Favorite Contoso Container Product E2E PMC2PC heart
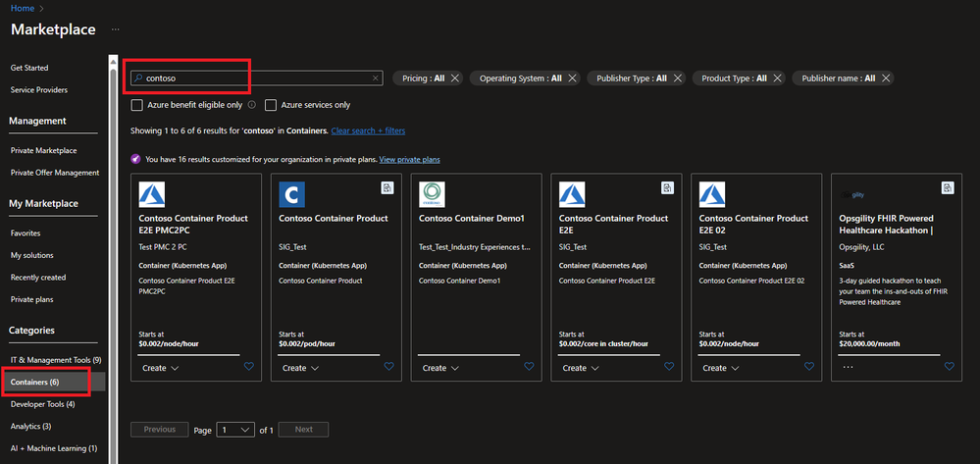The image size is (980, 464). tap(249, 367)
